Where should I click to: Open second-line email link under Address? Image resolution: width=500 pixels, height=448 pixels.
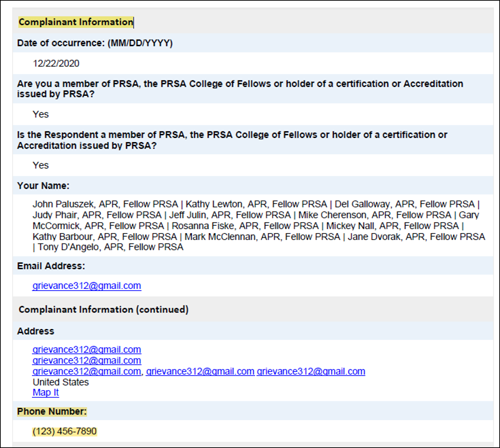coord(86,360)
